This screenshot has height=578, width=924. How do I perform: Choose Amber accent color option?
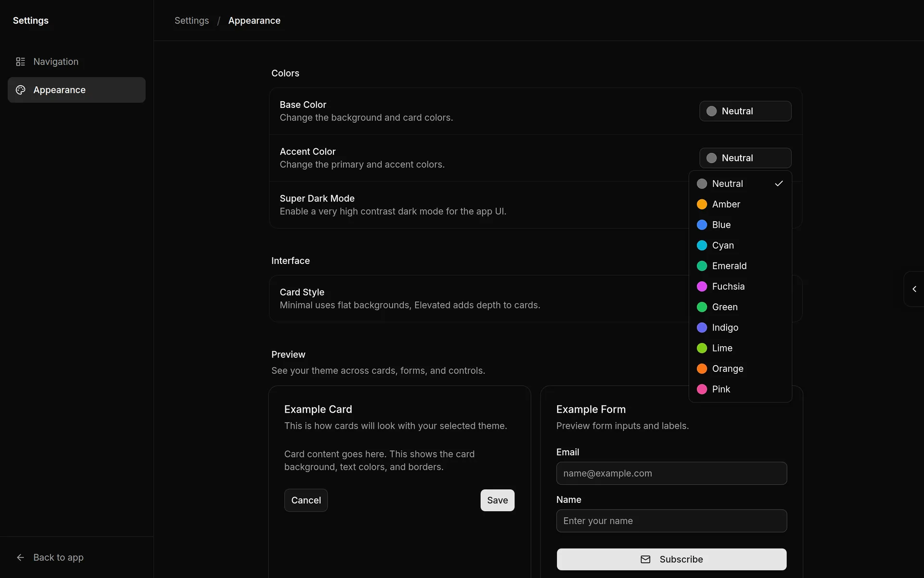click(x=740, y=204)
